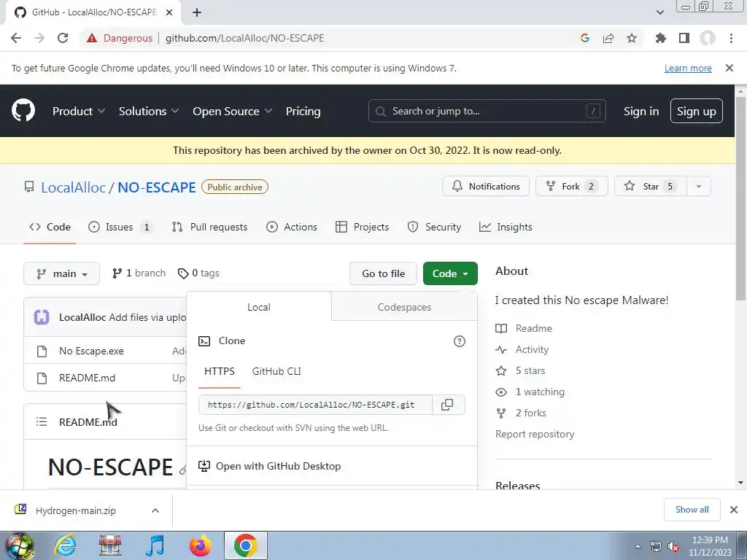Click Open with GitHub Desktop

[269, 466]
